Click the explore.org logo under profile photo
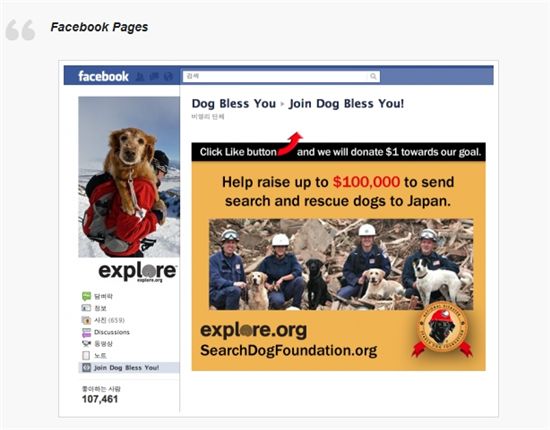550x430 pixels. click(137, 272)
